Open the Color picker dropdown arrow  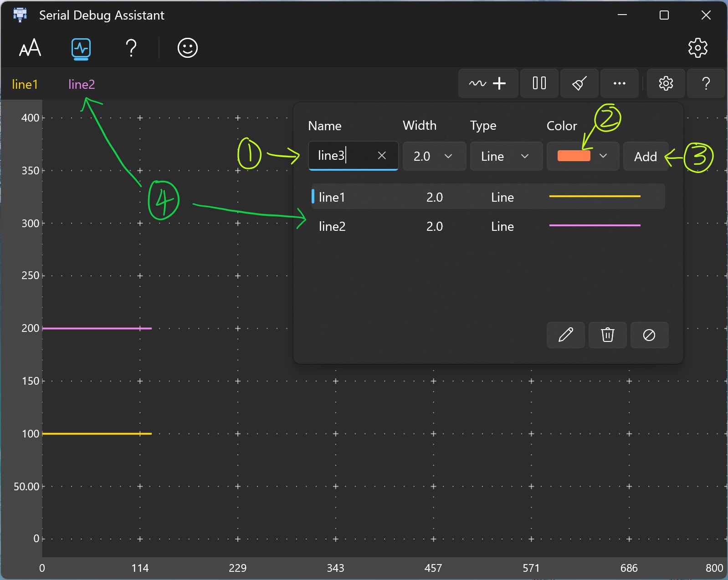click(603, 156)
